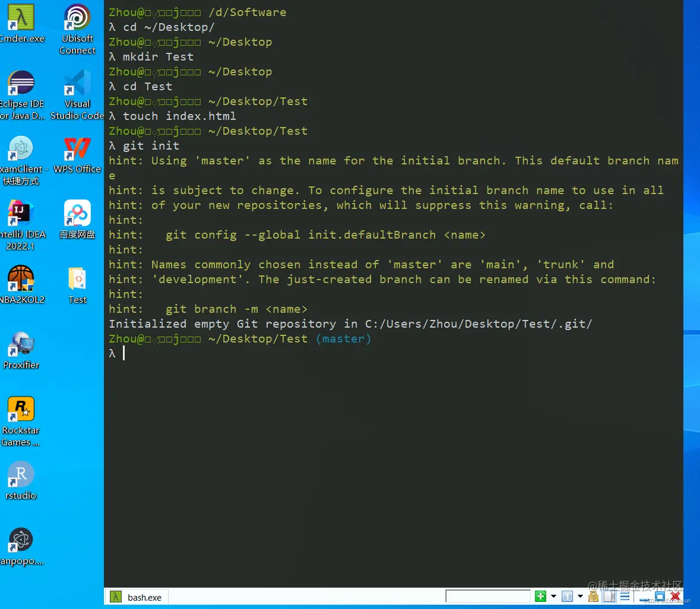Open Ubisoft Connect desktop icon
This screenshot has height=609, width=700.
pos(77,30)
